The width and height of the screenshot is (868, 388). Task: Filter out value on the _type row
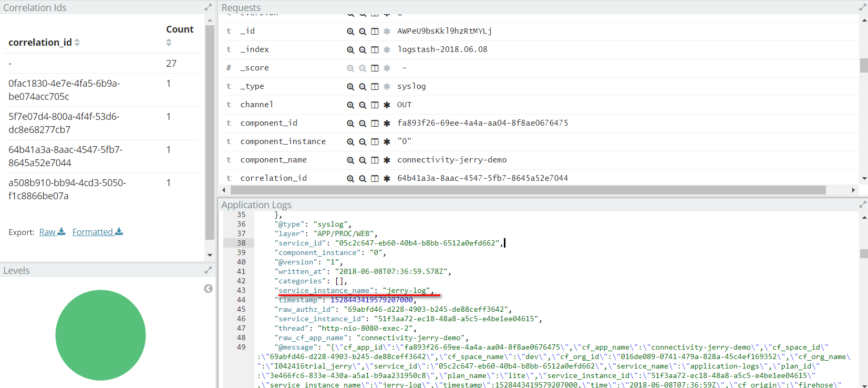363,87
